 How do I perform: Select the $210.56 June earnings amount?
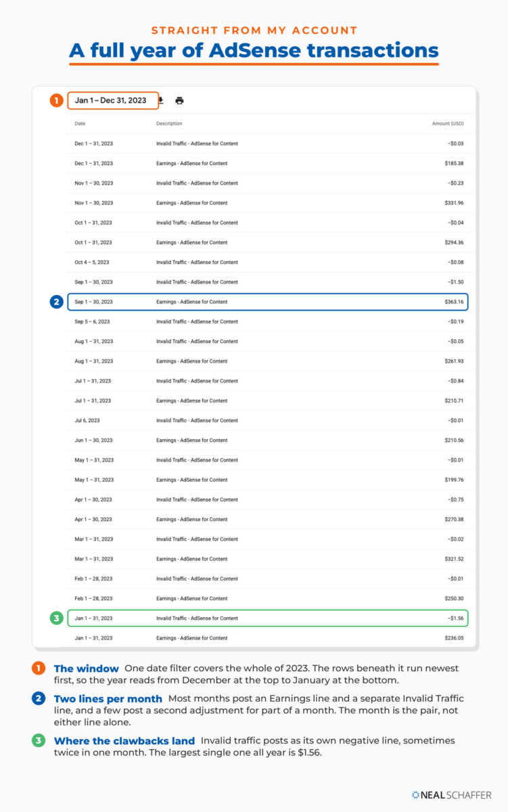coord(454,440)
